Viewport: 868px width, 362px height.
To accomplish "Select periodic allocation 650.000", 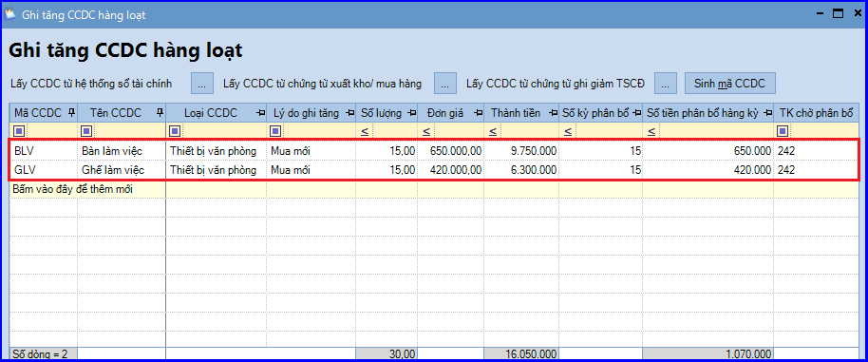I will 708,150.
